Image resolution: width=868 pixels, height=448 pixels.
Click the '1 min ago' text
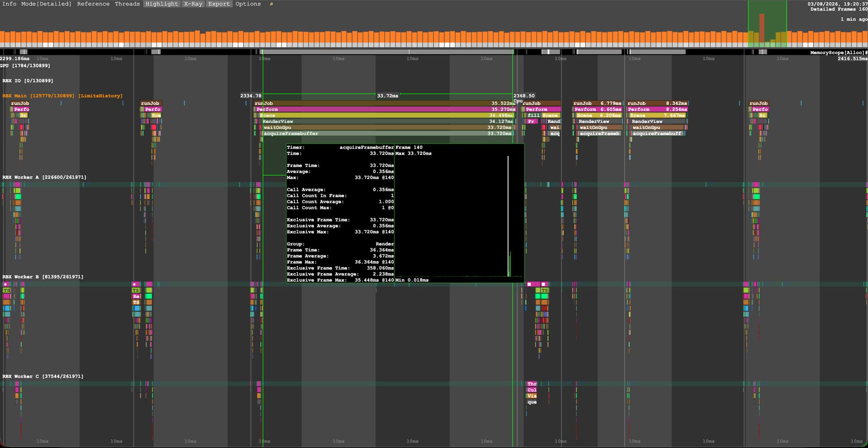tap(854, 19)
